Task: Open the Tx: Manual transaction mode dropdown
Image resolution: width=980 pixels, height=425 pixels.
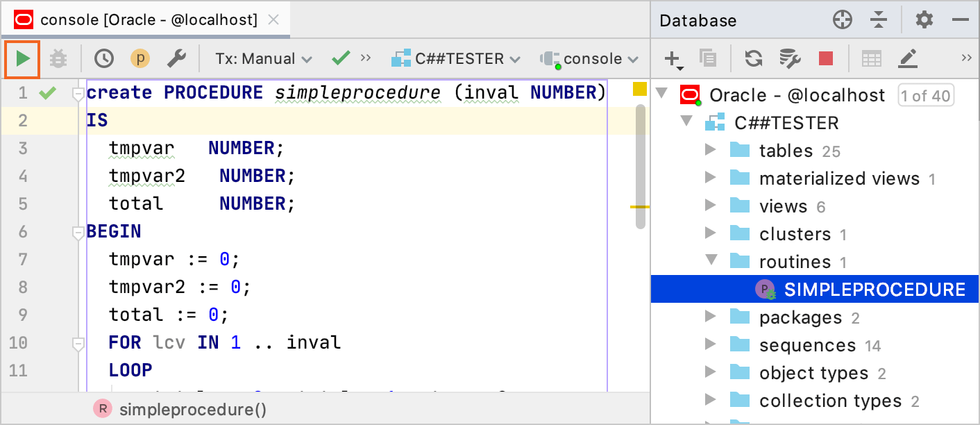Action: tap(263, 58)
